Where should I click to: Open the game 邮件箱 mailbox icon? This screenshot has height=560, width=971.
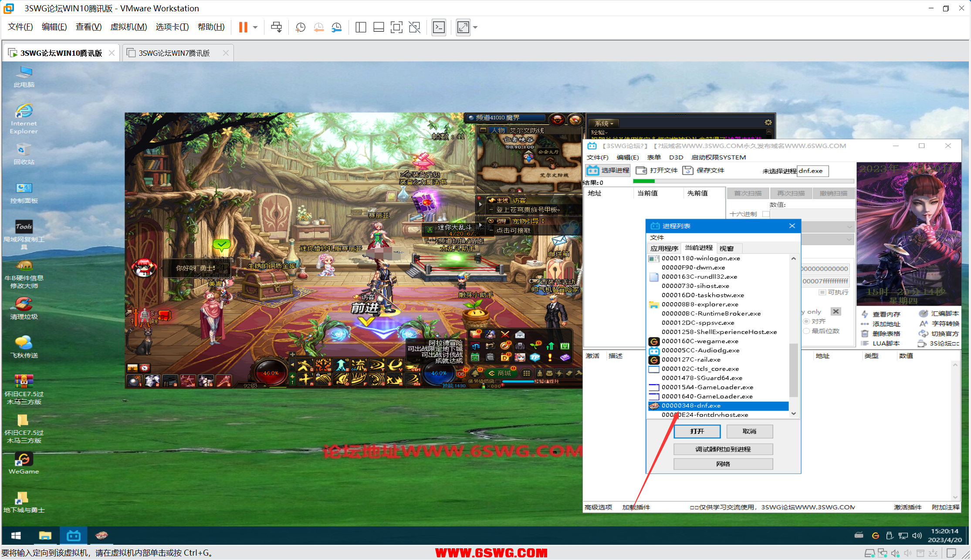[559, 241]
